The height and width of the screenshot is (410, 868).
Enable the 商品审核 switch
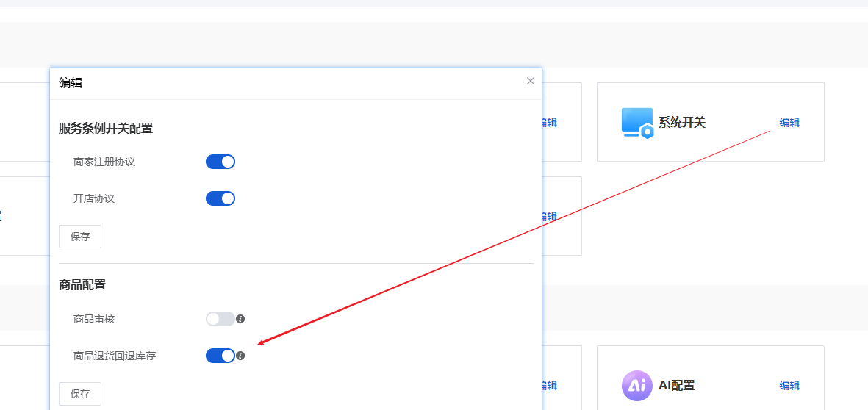(220, 320)
